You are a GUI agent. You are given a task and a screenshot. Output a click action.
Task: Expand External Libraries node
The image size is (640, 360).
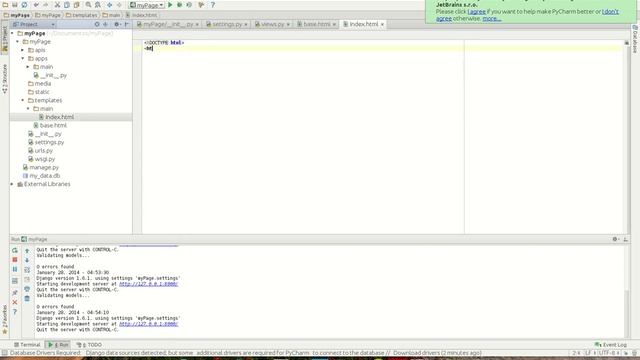[x=12, y=184]
